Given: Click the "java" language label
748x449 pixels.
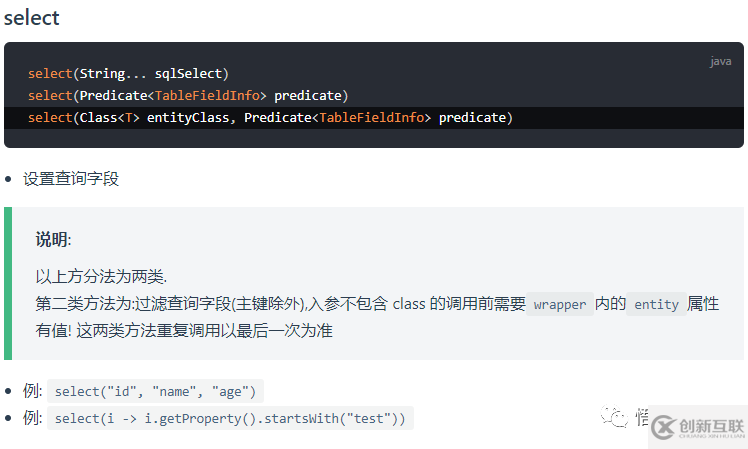Looking at the screenshot, I should click(720, 62).
